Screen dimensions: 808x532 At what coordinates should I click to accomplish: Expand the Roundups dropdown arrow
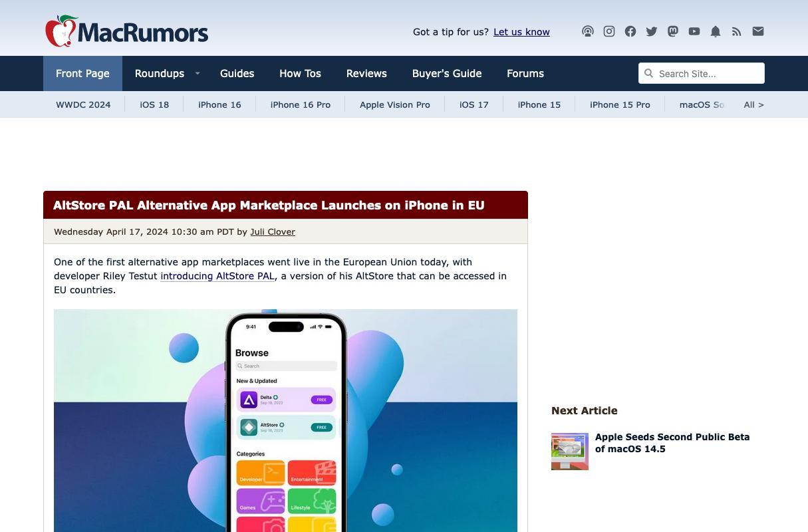198,73
